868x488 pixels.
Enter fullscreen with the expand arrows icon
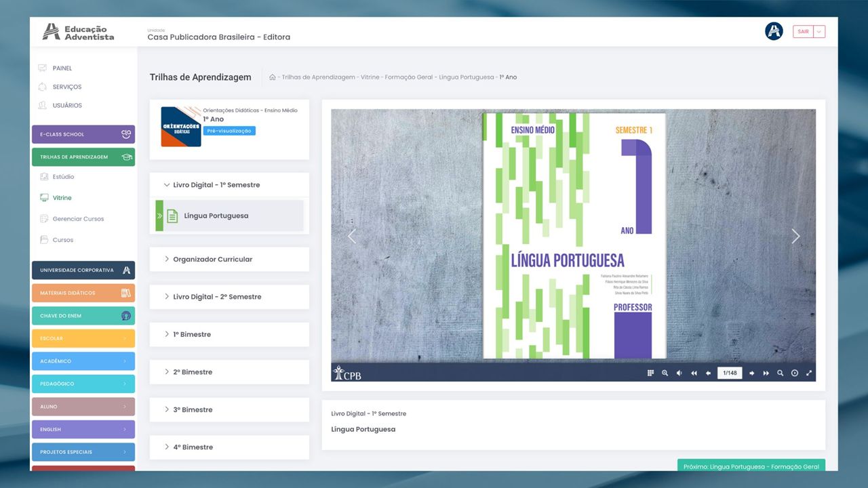tap(809, 373)
